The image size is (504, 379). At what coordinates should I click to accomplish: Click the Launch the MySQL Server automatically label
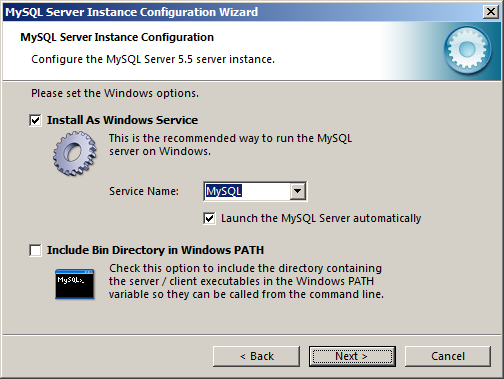(321, 218)
